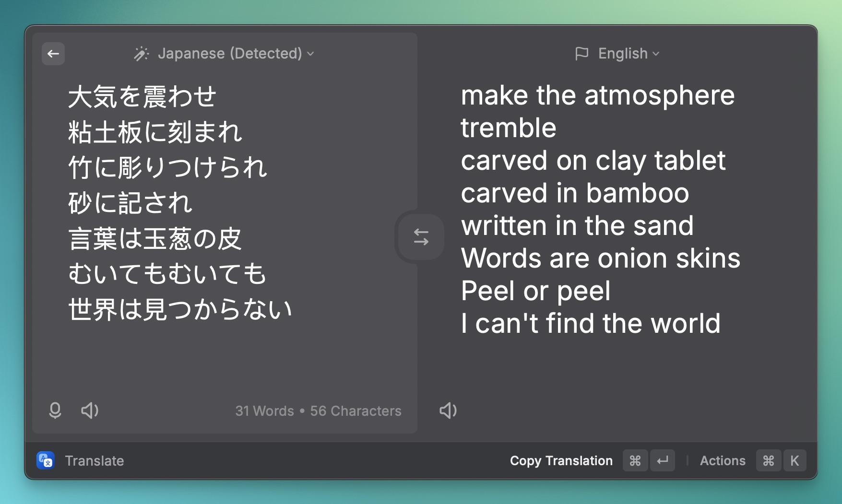Activate microphone for voice input
Image resolution: width=842 pixels, height=504 pixels.
point(55,410)
